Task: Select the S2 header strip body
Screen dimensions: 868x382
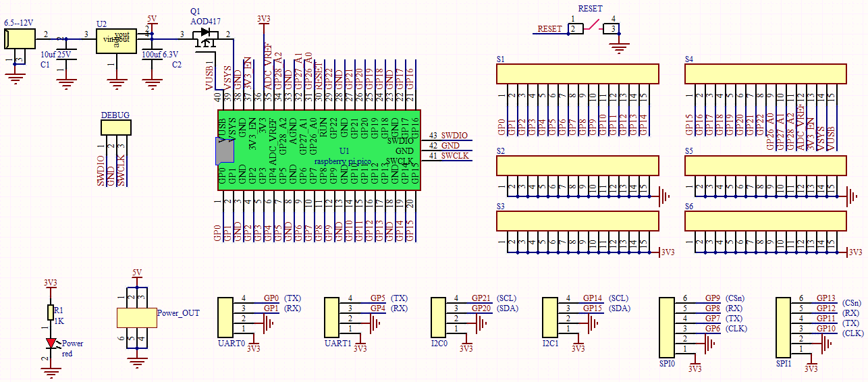Action: tap(578, 165)
